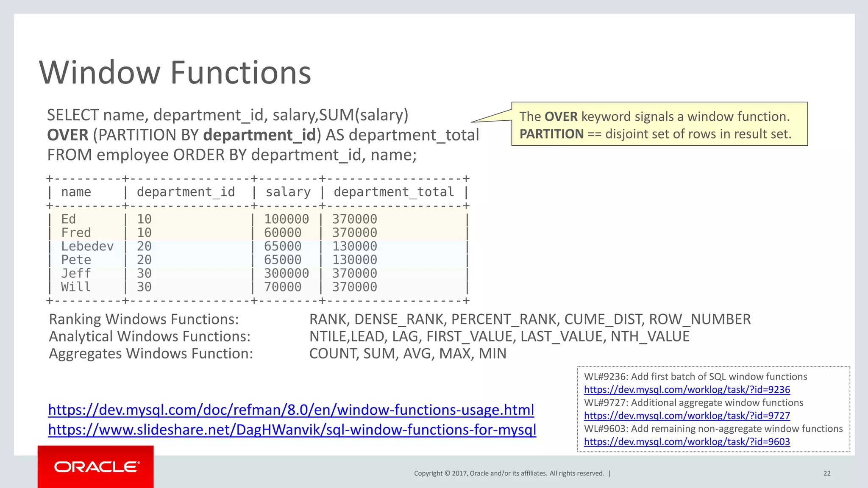Click the 'NTILE,LEAD, LAG, FIRST_VALUE' function list

click(500, 337)
